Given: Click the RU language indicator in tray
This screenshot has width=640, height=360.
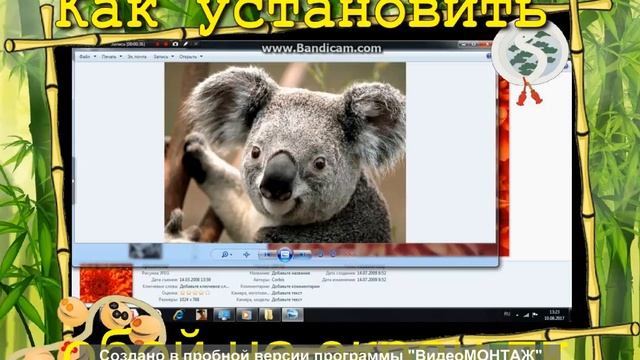Looking at the screenshot, I should pyautogui.click(x=507, y=314).
